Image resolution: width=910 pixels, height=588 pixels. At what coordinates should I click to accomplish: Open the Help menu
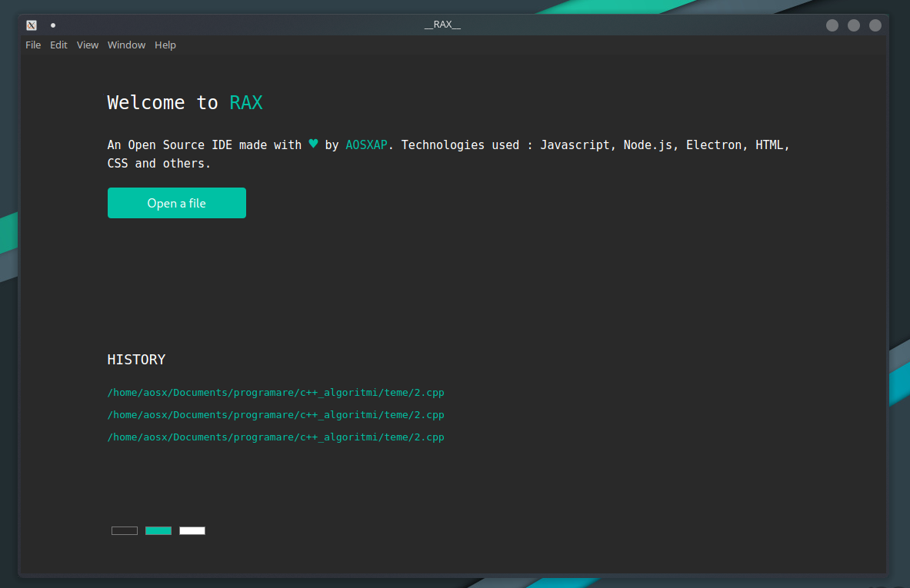click(x=165, y=45)
